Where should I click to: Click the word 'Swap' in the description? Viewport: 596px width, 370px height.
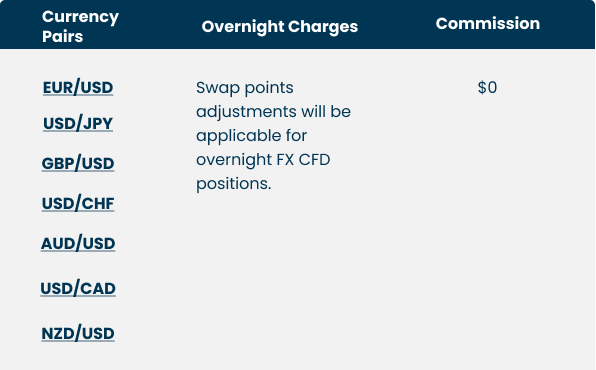(218, 88)
